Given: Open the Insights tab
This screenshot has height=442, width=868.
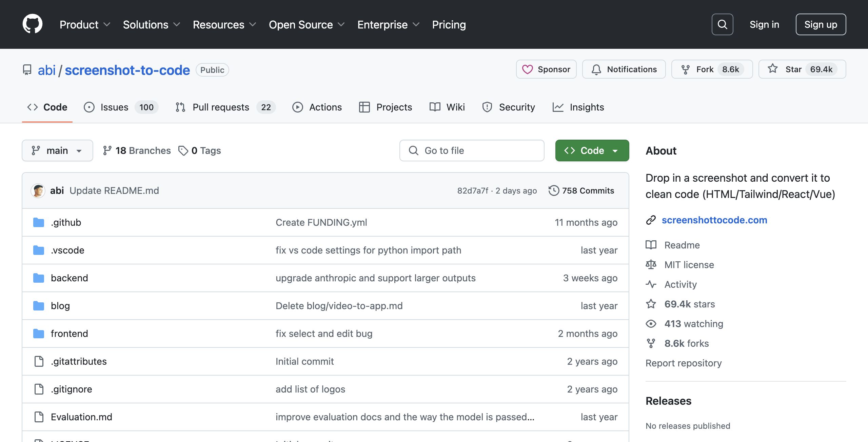Looking at the screenshot, I should (x=578, y=107).
